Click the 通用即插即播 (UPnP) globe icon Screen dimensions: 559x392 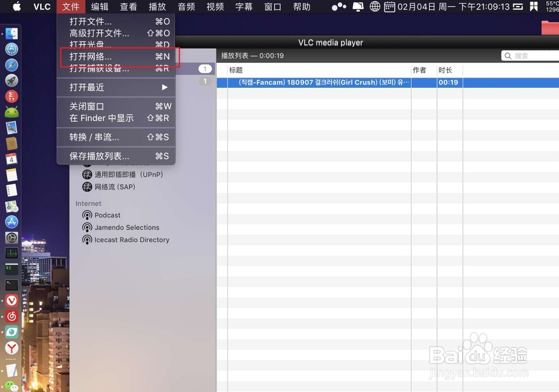click(87, 174)
